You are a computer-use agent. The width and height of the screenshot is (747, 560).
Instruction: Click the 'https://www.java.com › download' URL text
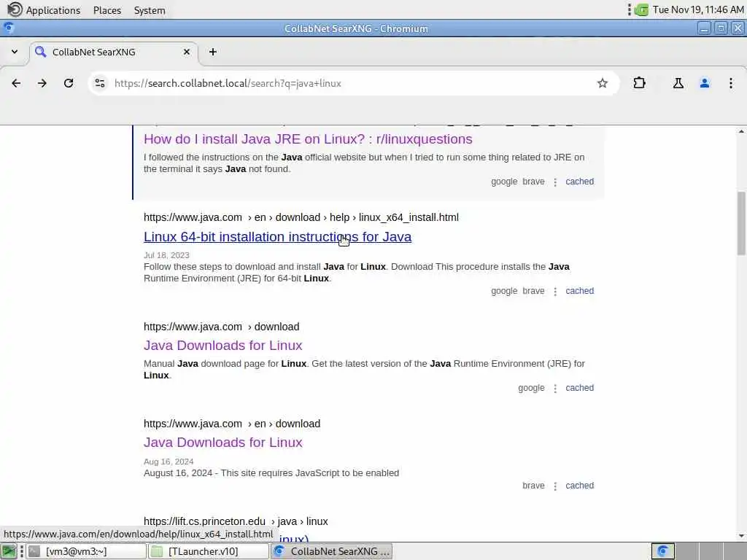click(x=222, y=327)
